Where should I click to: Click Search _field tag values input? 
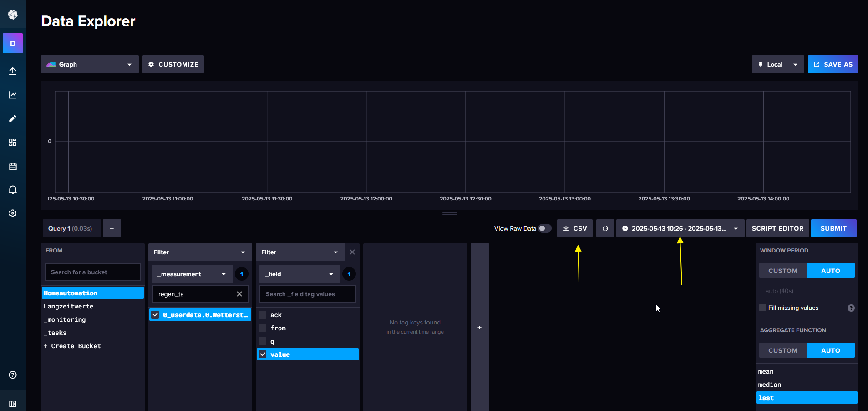pyautogui.click(x=308, y=294)
